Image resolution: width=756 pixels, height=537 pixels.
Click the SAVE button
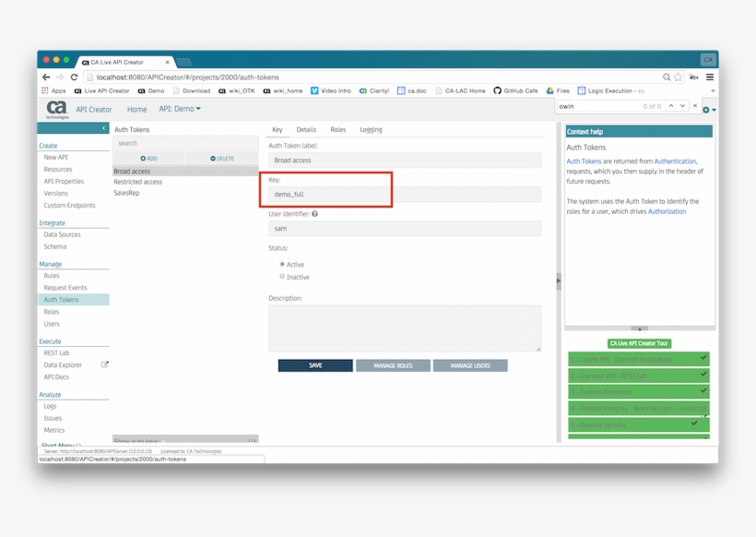point(315,365)
